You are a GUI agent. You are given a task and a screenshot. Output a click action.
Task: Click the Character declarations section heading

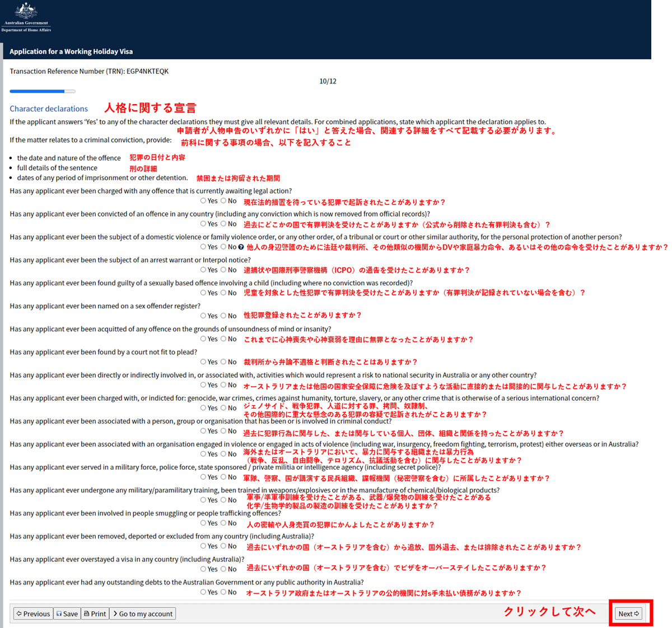[49, 109]
